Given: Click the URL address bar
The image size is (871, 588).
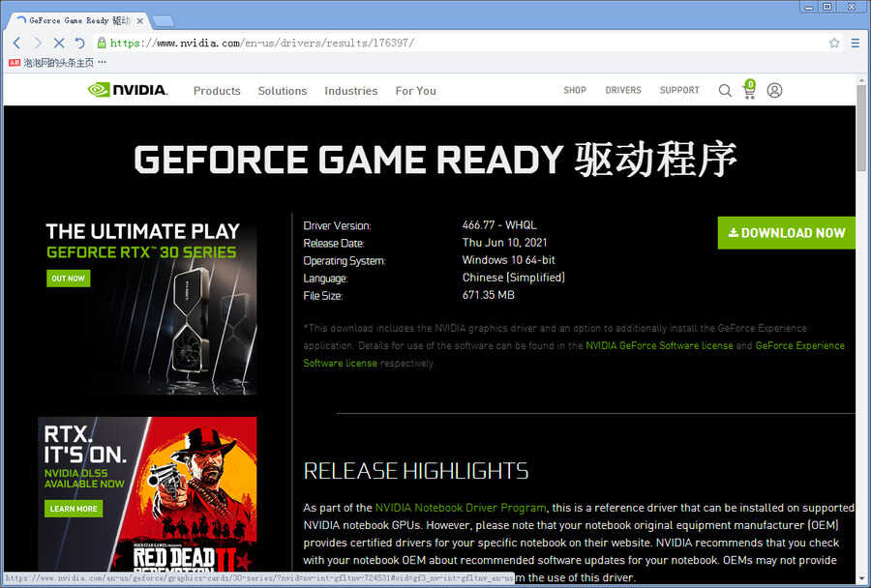Looking at the screenshot, I should [465, 43].
